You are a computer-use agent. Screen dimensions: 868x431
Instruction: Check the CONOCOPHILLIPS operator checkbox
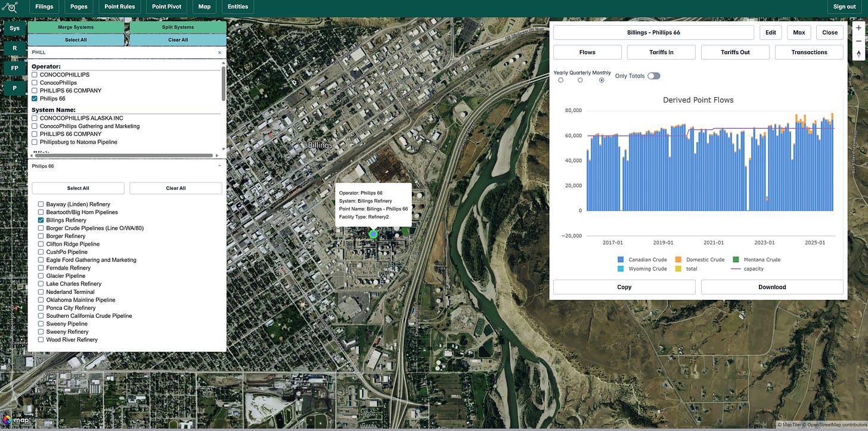click(x=35, y=75)
